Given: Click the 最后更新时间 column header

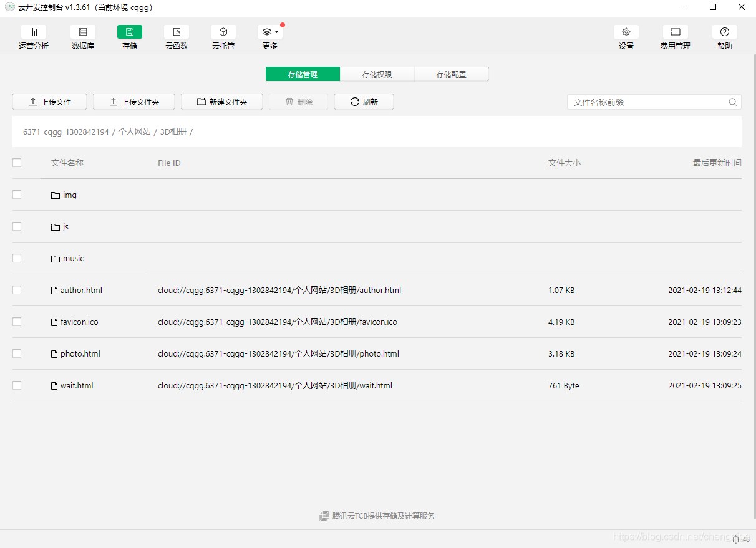Looking at the screenshot, I should pyautogui.click(x=717, y=163).
